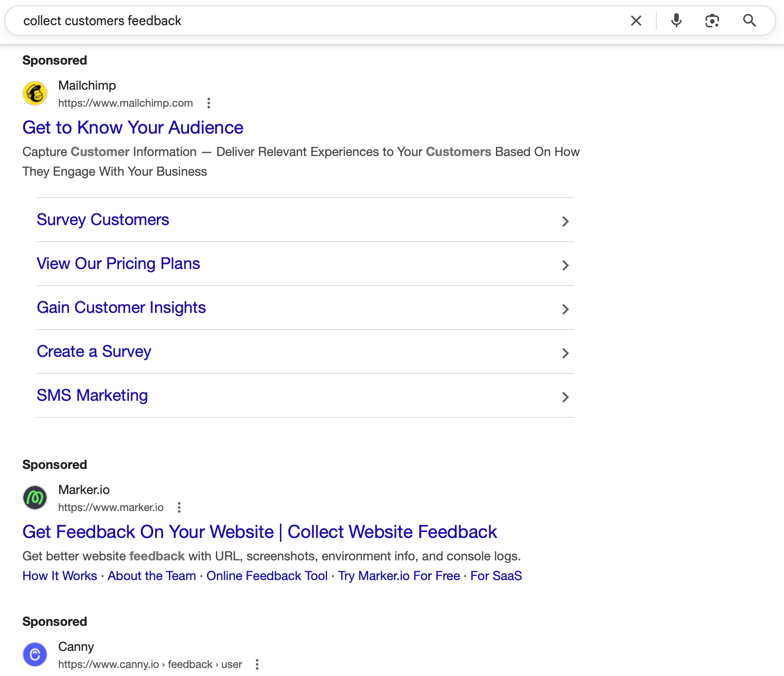Click the Canny advertiser name
This screenshot has width=784, height=676.
tap(76, 646)
